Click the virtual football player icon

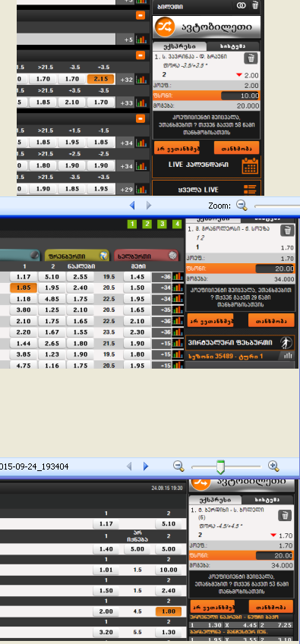point(286,343)
